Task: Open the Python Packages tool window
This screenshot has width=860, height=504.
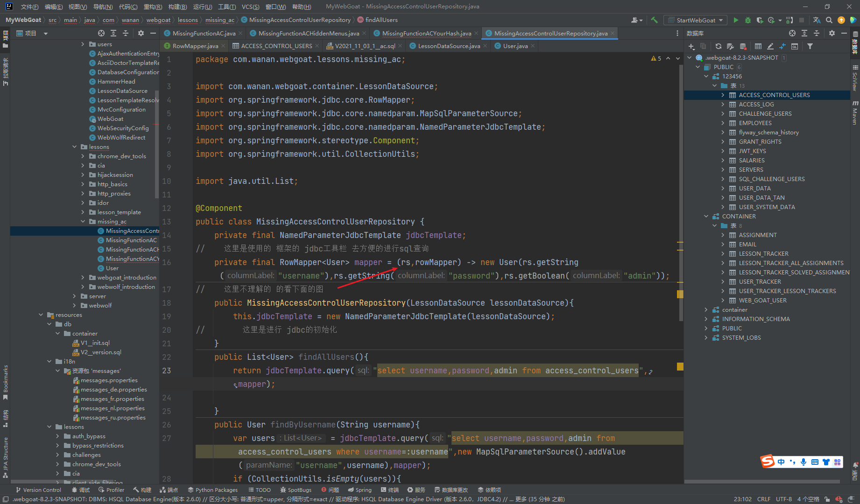Action: (213, 490)
